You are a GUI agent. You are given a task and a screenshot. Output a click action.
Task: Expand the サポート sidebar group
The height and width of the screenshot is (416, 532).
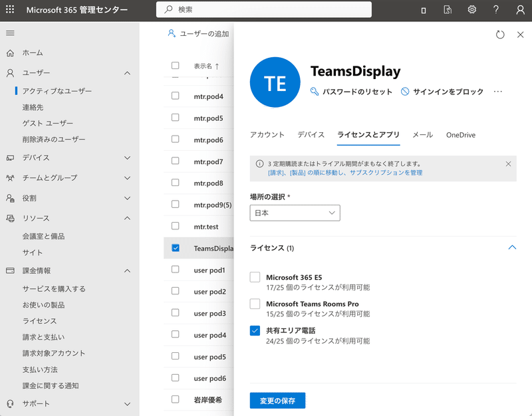(x=127, y=404)
